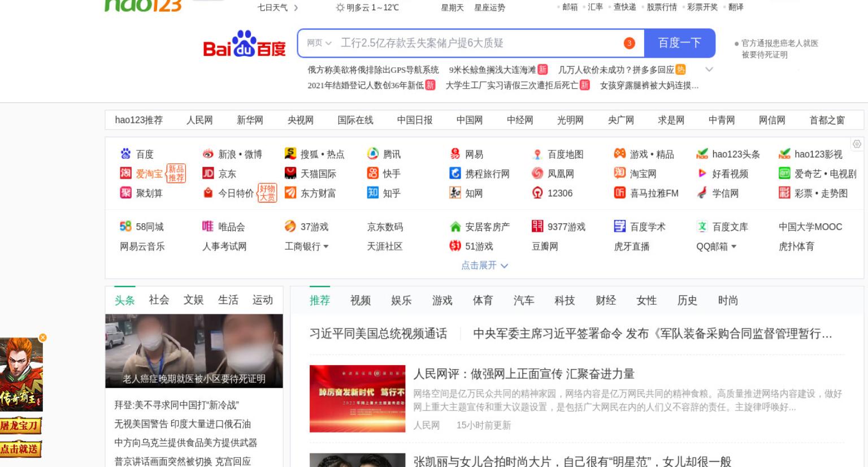Screen dimensions: 868x467
Task: Switch to the 文娱 news tab
Action: [193, 300]
